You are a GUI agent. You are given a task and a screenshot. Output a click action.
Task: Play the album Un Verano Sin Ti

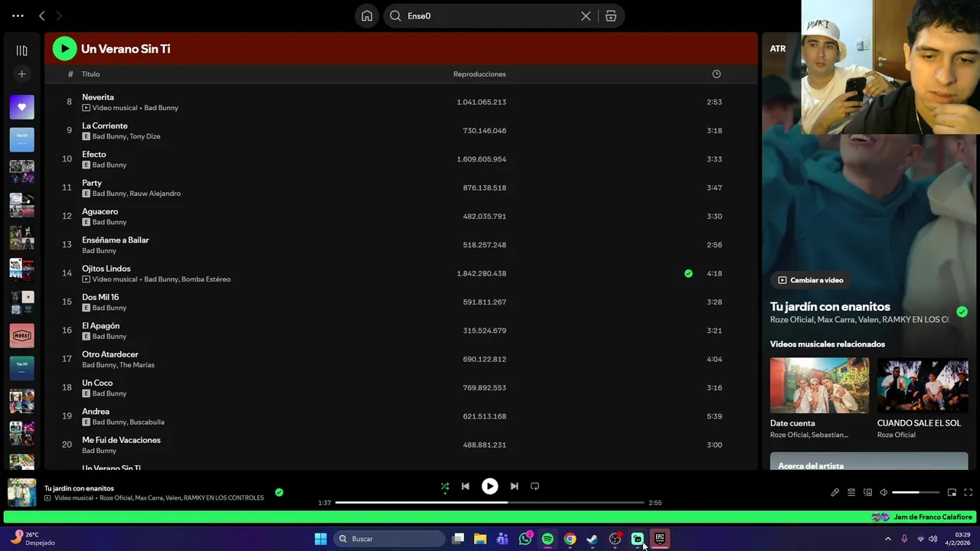[x=64, y=49]
